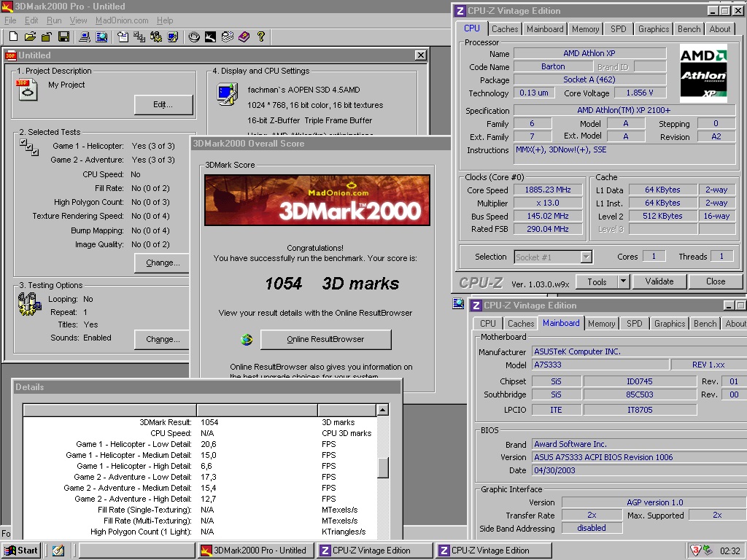The height and width of the screenshot is (560, 747).
Task: Click the 3DMark2000 banner image
Action: tap(317, 200)
